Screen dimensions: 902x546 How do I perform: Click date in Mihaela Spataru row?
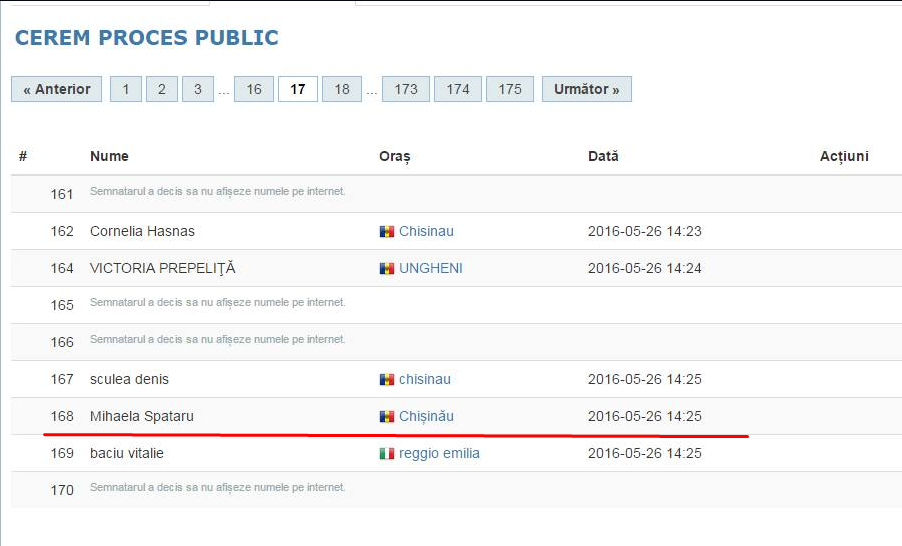tap(645, 417)
